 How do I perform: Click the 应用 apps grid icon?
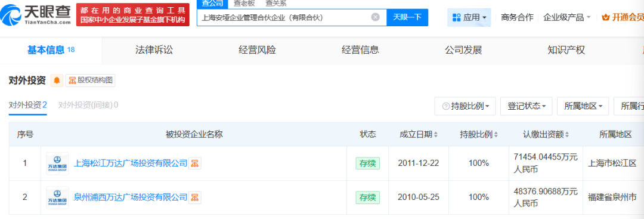click(x=456, y=17)
